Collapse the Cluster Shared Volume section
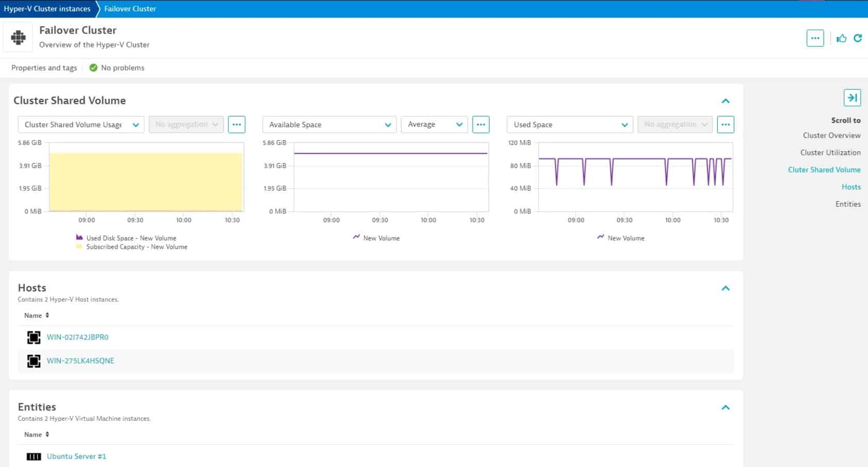 [725, 101]
